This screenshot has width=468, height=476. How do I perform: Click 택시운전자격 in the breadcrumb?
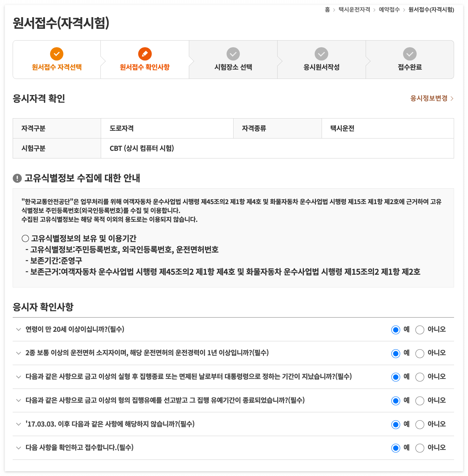[354, 10]
